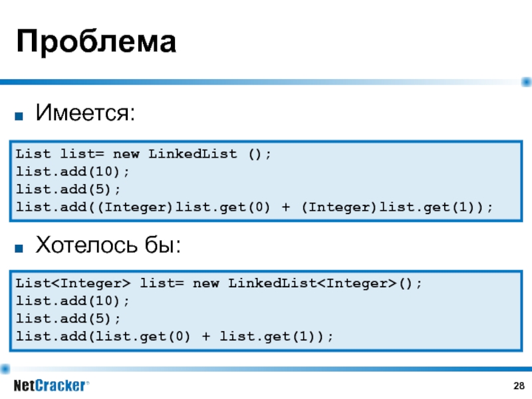
Task: Click list.add(list.get(0) + list.get(1)); line
Action: coord(175,336)
